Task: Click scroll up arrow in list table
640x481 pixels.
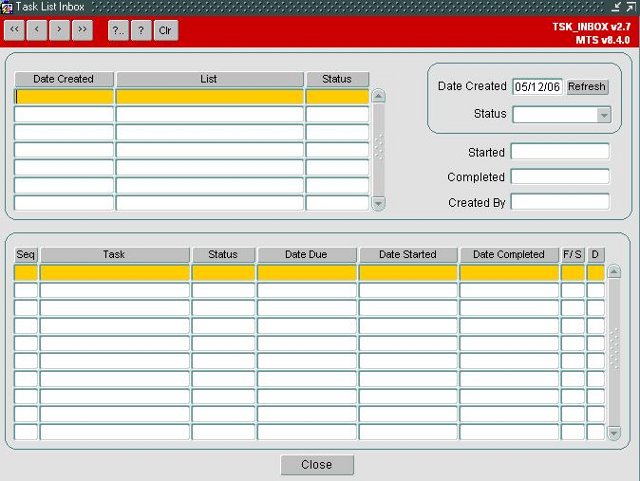Action: 378,96
